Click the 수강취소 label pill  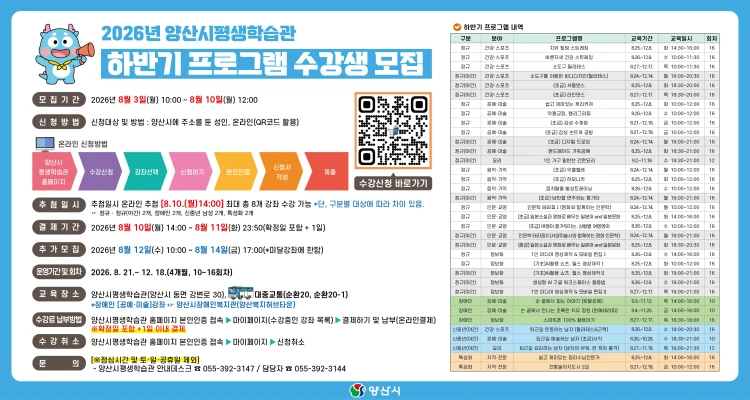coord(59,341)
